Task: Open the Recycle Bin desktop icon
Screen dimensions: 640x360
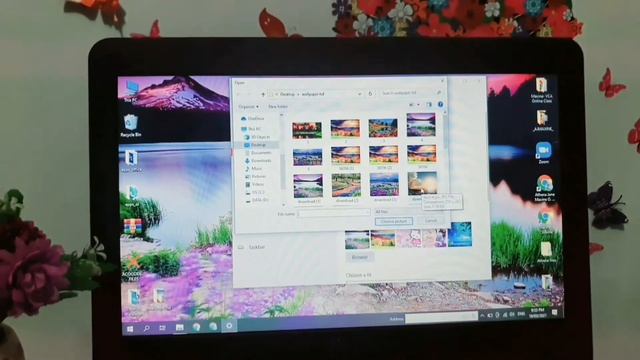Action: click(131, 126)
